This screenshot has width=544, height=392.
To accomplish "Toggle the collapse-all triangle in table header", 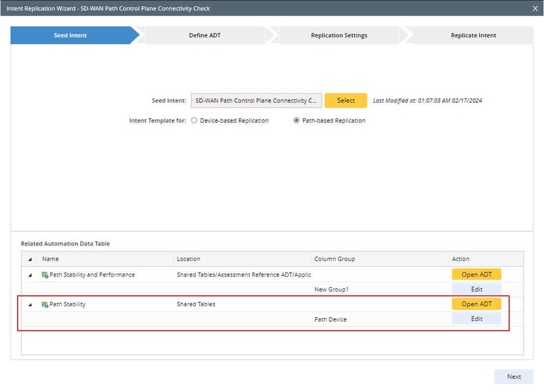I will [x=30, y=259].
